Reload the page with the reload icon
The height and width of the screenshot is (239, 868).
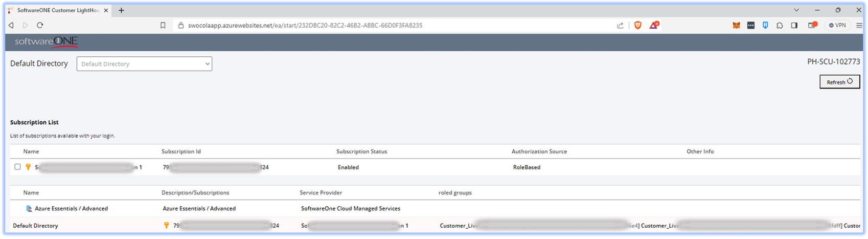[40, 25]
